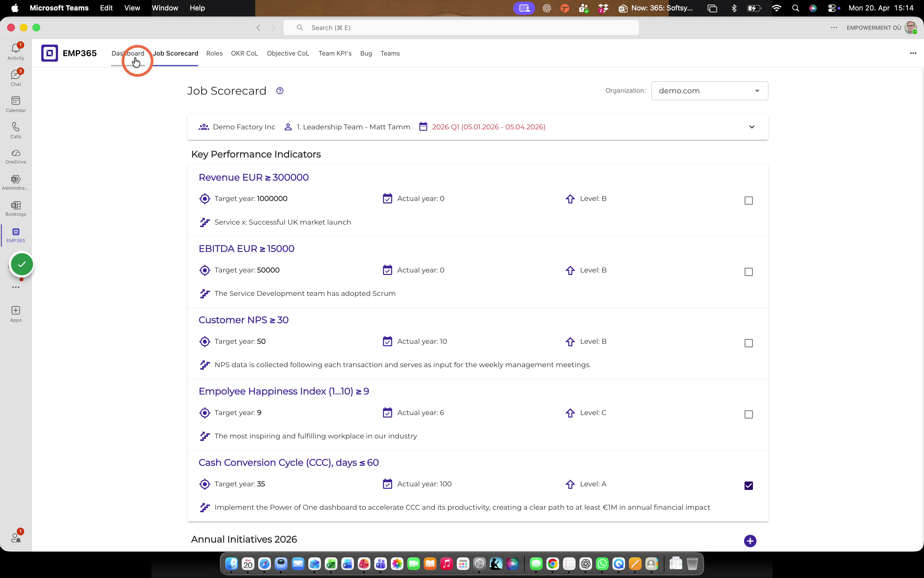Click the Job Scorecard help question icon
The width and height of the screenshot is (924, 578).
(x=280, y=91)
